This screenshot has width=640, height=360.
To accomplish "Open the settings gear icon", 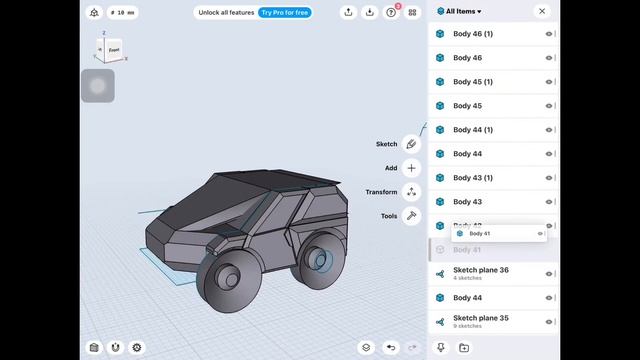I will tap(137, 347).
